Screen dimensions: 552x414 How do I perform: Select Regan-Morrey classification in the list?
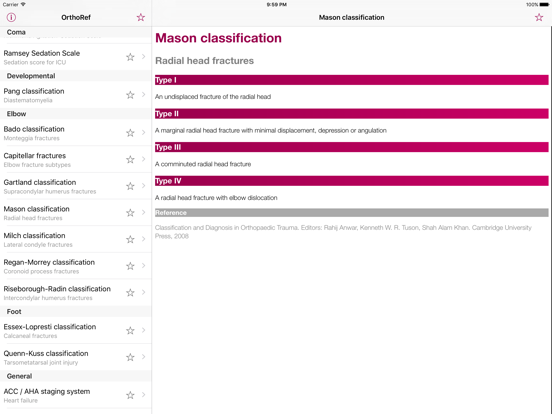click(x=76, y=266)
